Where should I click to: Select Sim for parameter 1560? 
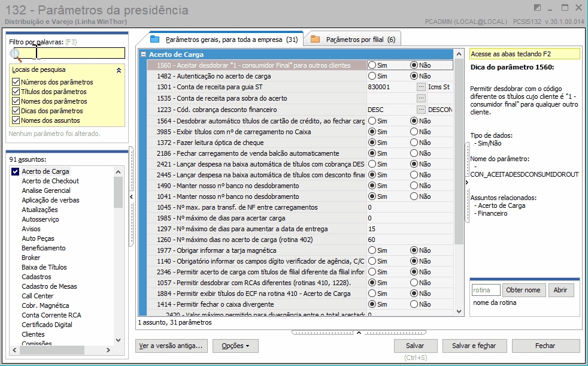click(x=372, y=65)
